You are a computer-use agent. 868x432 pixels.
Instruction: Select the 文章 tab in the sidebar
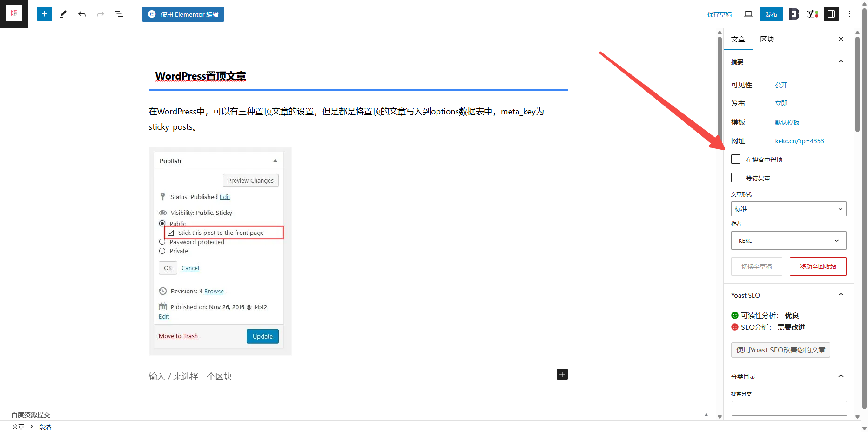point(738,40)
